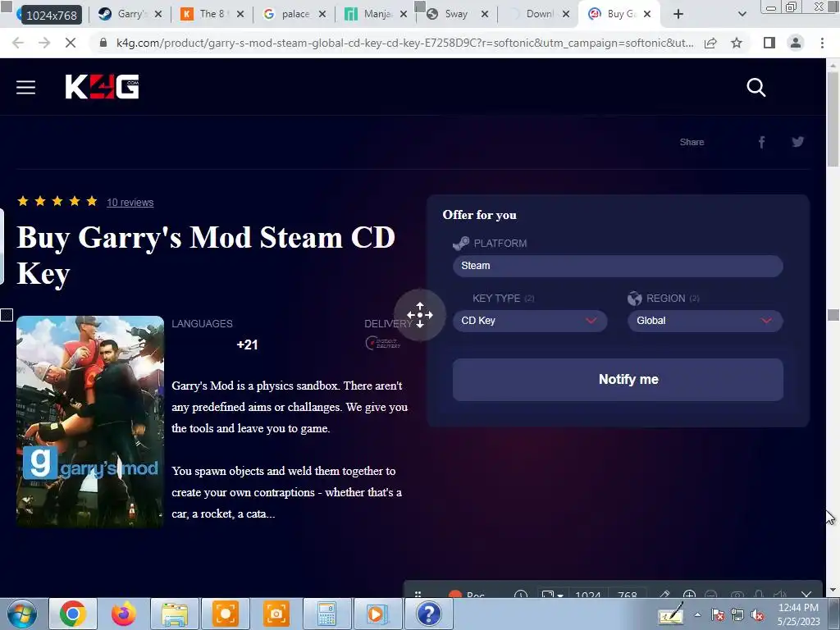Screen dimensions: 840x630
Task: Bookmark this page with the star
Action: [x=737, y=43]
